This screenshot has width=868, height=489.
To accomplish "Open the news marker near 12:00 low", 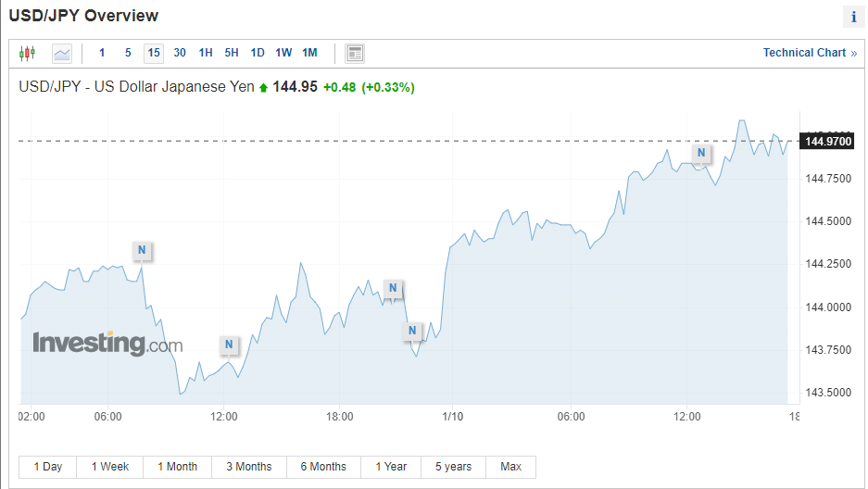I will point(229,345).
